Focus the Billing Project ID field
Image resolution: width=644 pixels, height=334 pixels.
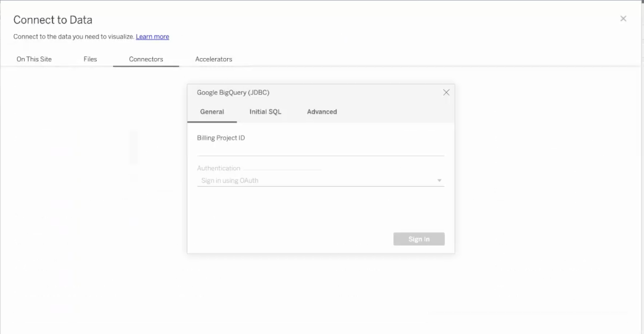[x=321, y=150]
